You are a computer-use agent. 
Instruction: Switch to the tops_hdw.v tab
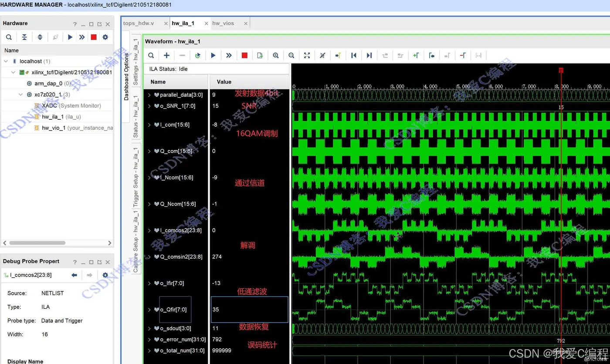(139, 24)
